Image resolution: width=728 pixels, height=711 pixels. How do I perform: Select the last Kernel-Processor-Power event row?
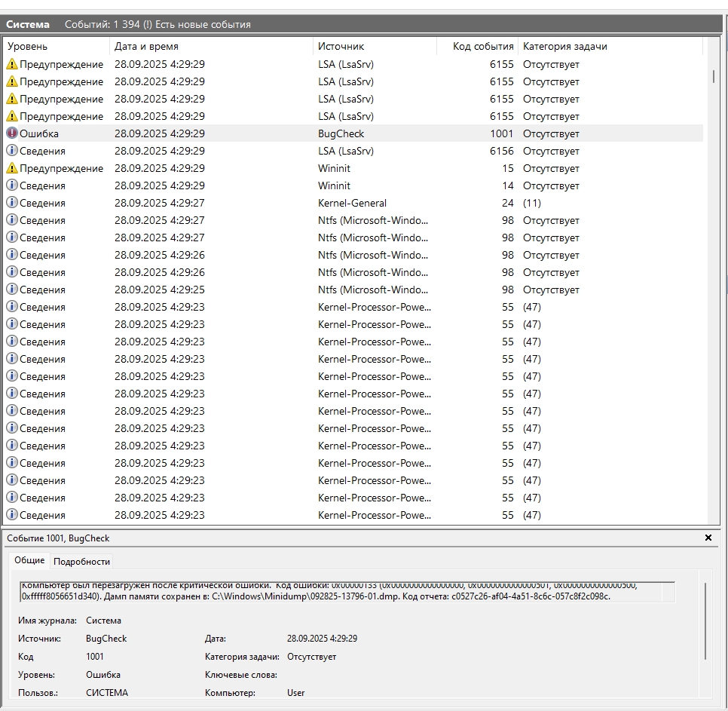(353, 515)
